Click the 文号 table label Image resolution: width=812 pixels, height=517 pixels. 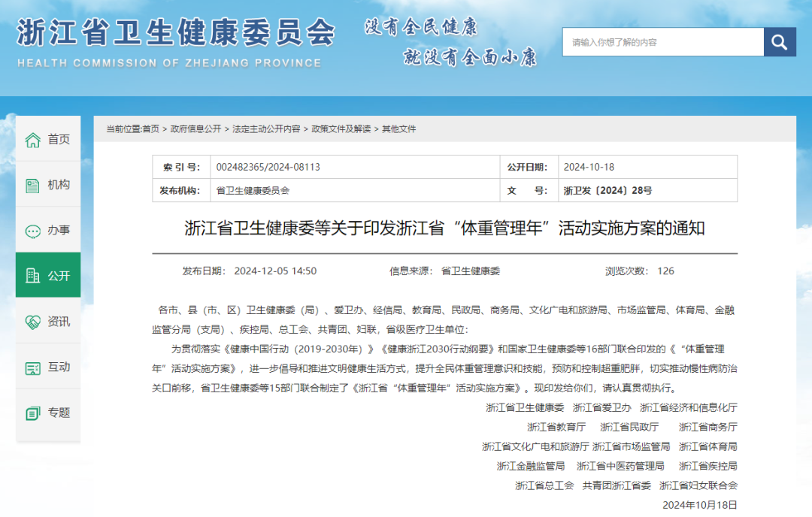coord(527,190)
